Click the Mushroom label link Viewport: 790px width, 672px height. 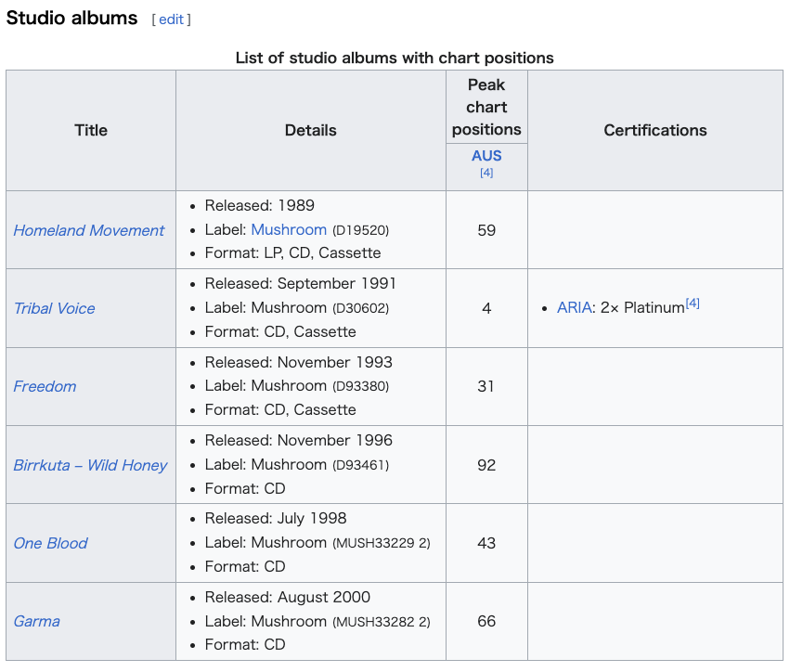(x=289, y=229)
